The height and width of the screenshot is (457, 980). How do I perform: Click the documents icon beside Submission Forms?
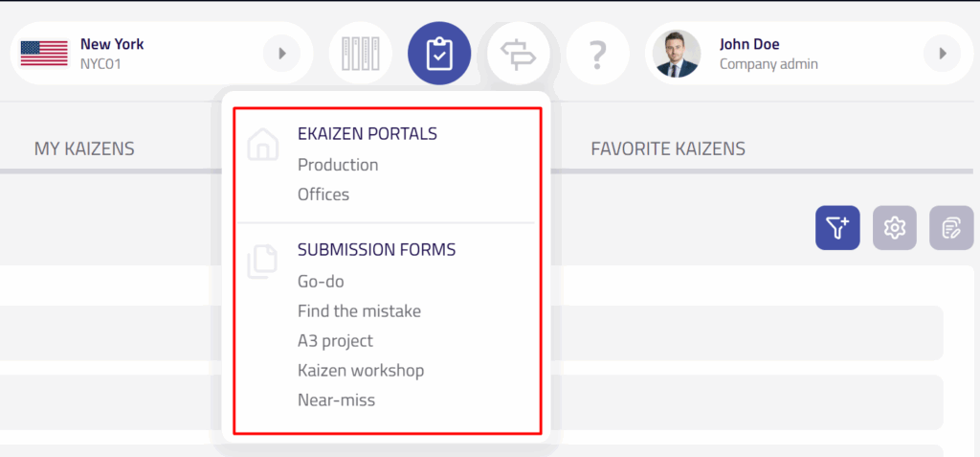pos(262,262)
